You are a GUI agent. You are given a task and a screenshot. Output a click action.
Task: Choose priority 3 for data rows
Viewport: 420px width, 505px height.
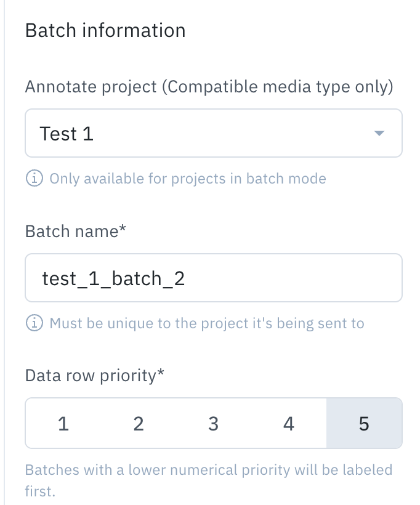pos(214,423)
